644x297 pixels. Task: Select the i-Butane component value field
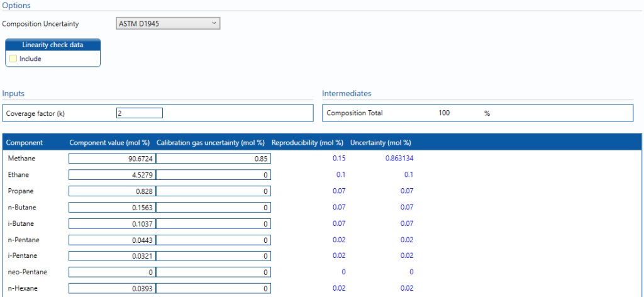[112, 223]
